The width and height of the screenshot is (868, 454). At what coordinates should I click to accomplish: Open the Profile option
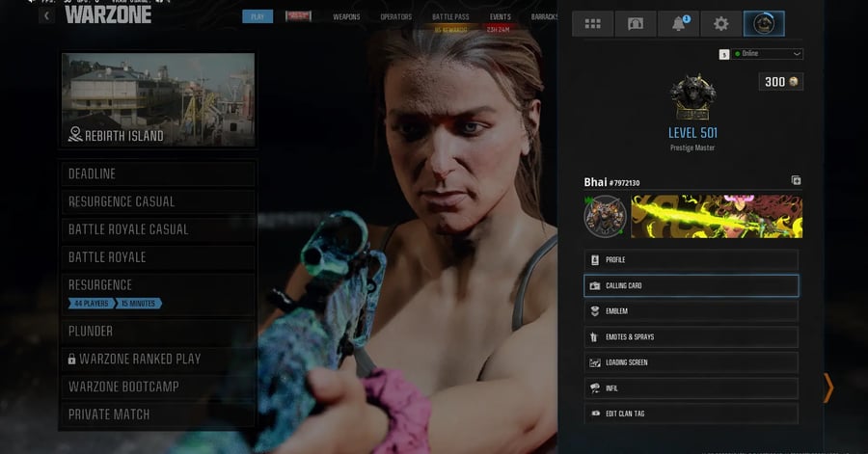(691, 260)
